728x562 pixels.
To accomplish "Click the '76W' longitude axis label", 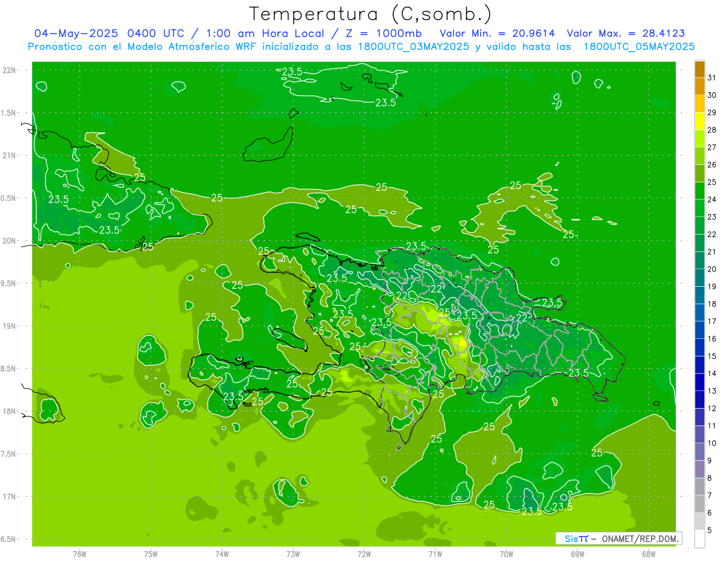I will click(x=79, y=554).
